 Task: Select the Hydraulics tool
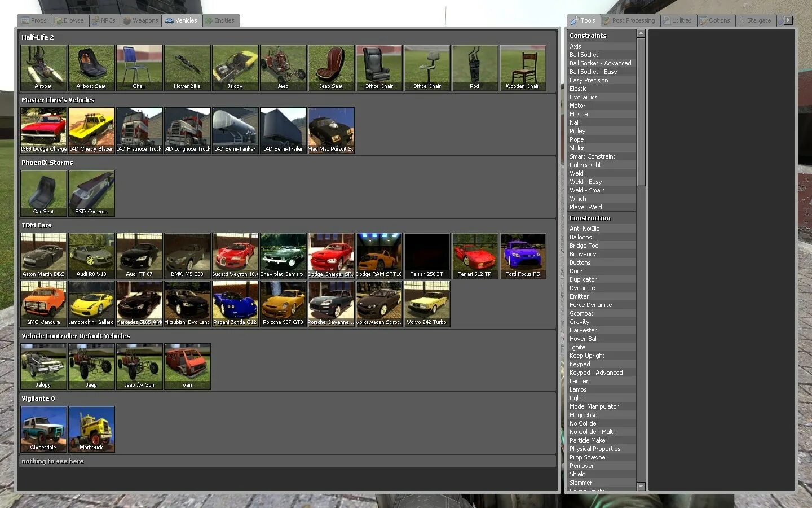pos(602,97)
